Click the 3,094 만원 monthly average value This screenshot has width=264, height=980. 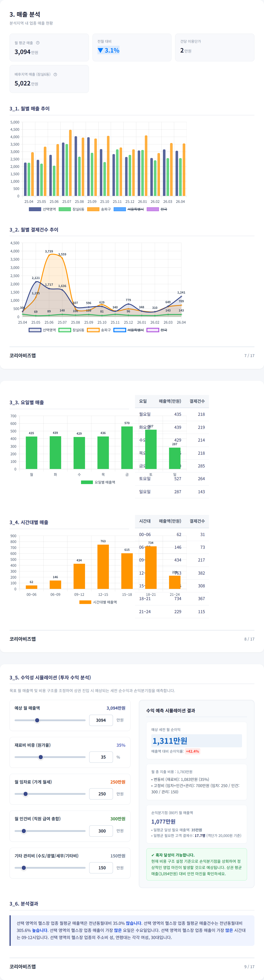point(26,52)
